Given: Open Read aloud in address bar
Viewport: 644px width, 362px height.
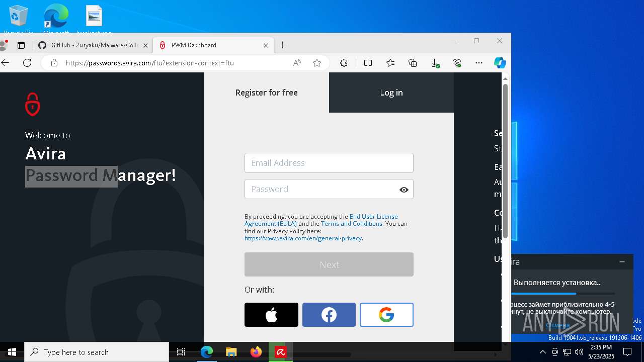Looking at the screenshot, I should [297, 63].
